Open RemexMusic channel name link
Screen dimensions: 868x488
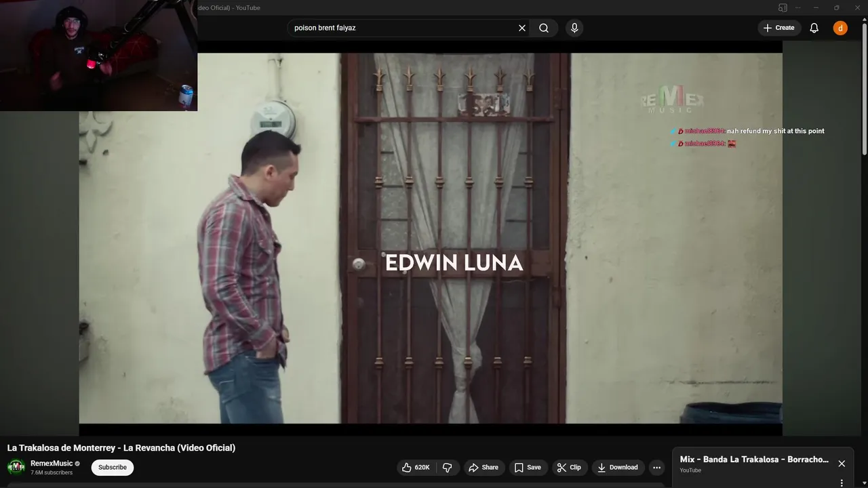52,464
